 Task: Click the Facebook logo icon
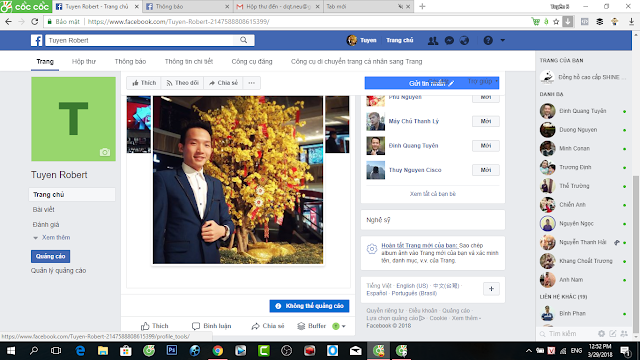[x=37, y=40]
